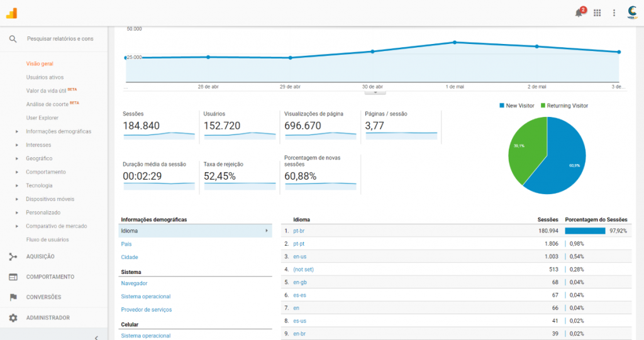Click the New Visitor legend swatch
This screenshot has width=644, height=340.
tap(502, 106)
